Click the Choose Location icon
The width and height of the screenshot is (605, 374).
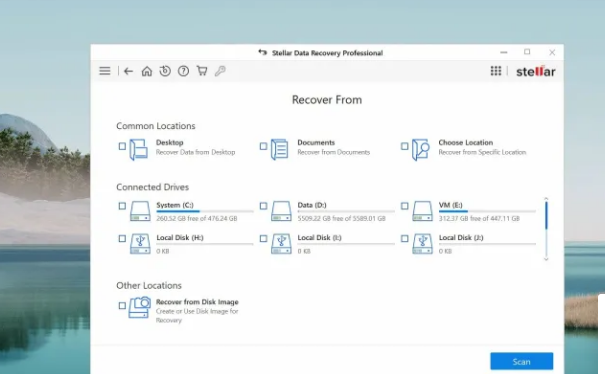421,149
